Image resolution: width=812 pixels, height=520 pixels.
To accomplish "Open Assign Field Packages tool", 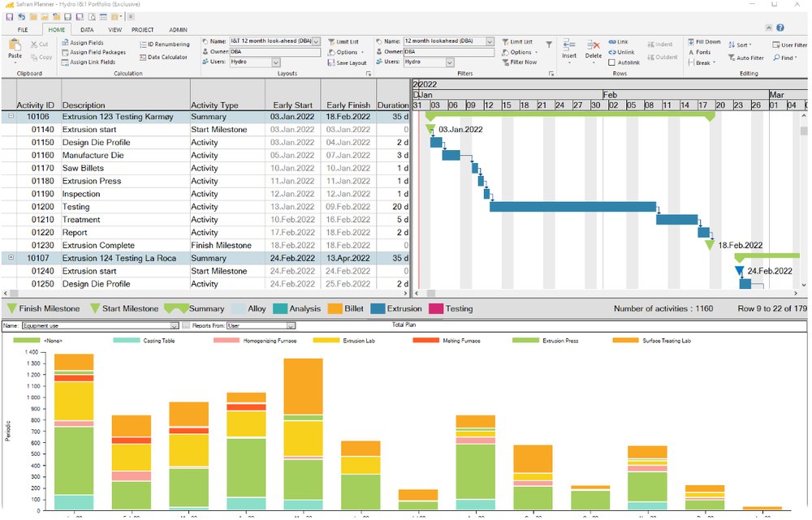I will 93,52.
